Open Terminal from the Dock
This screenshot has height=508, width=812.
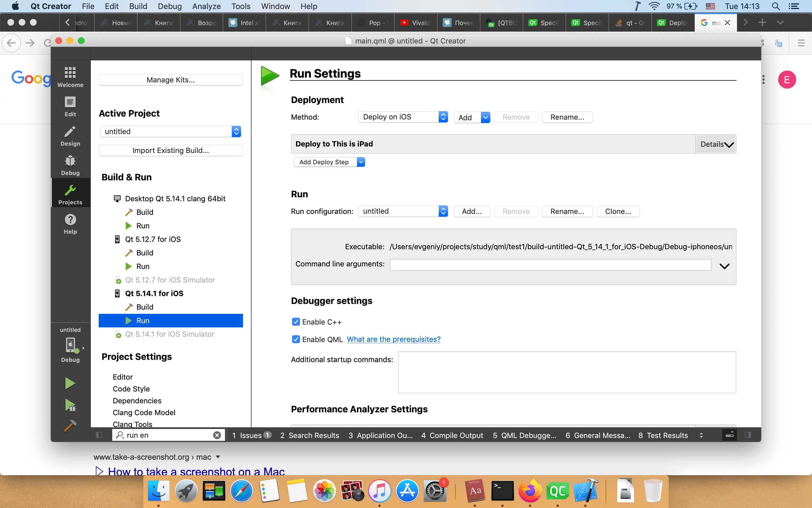coord(502,491)
